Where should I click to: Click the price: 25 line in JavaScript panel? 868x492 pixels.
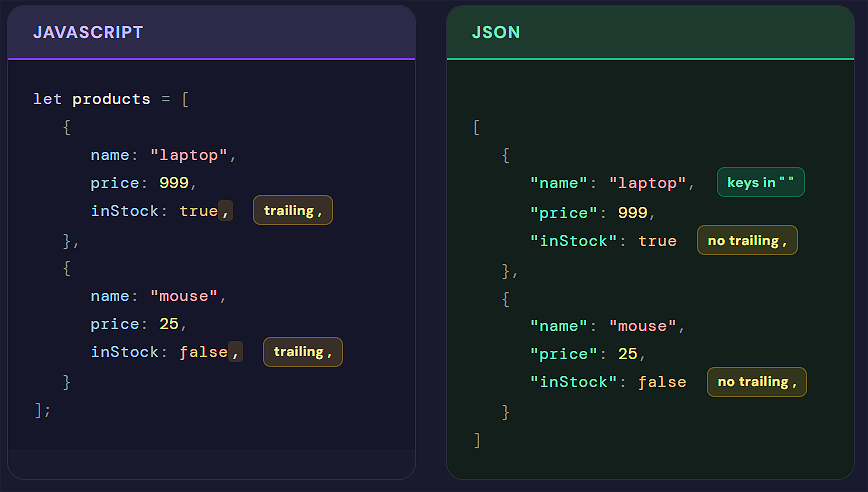point(139,324)
